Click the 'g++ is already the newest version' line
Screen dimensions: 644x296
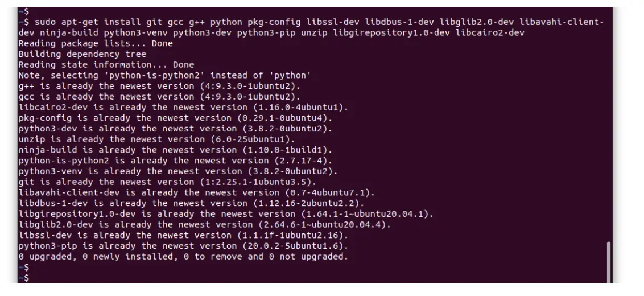pos(159,86)
